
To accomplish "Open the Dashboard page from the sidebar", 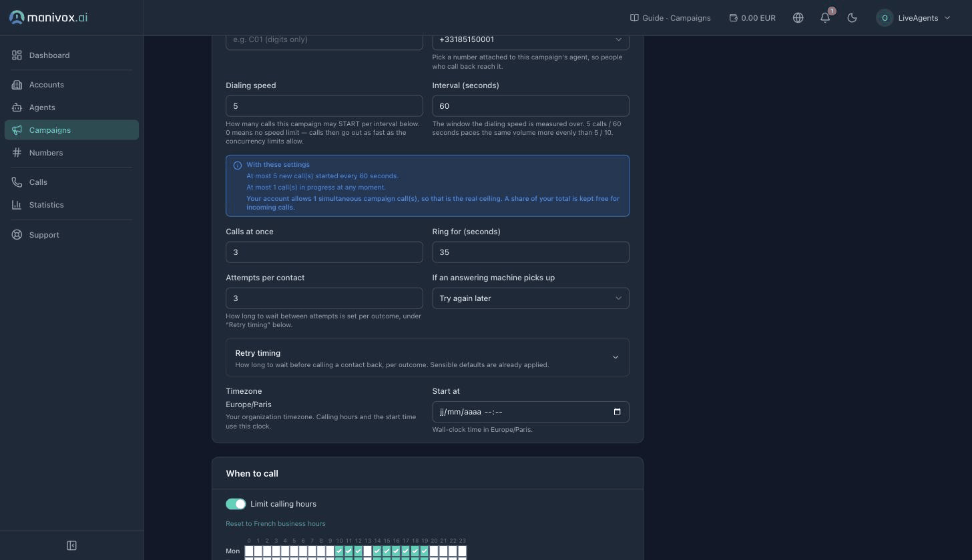I will click(x=71, y=55).
